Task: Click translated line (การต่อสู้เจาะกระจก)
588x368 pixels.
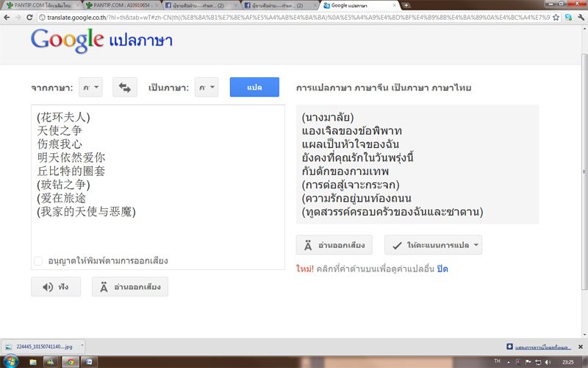Action: pyautogui.click(x=351, y=185)
